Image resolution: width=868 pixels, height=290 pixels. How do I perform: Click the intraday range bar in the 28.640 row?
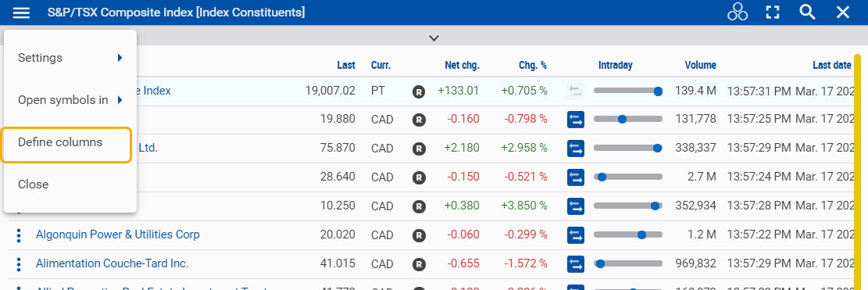tap(627, 177)
